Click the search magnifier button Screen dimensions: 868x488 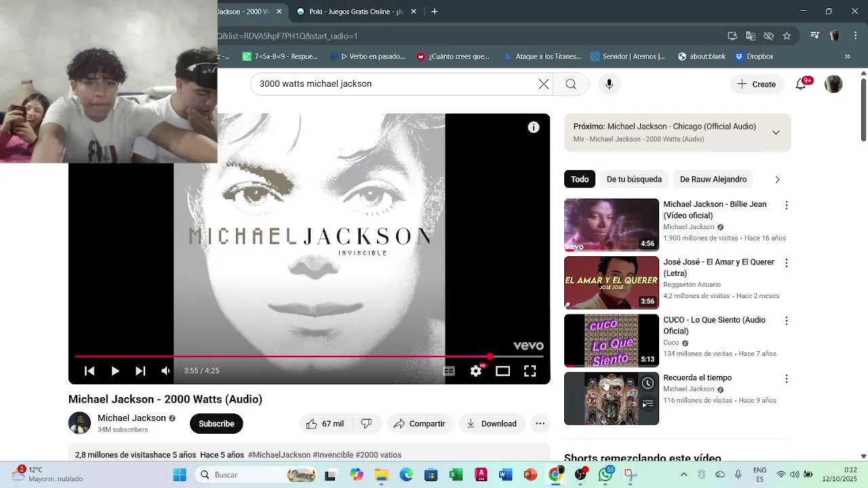(571, 84)
